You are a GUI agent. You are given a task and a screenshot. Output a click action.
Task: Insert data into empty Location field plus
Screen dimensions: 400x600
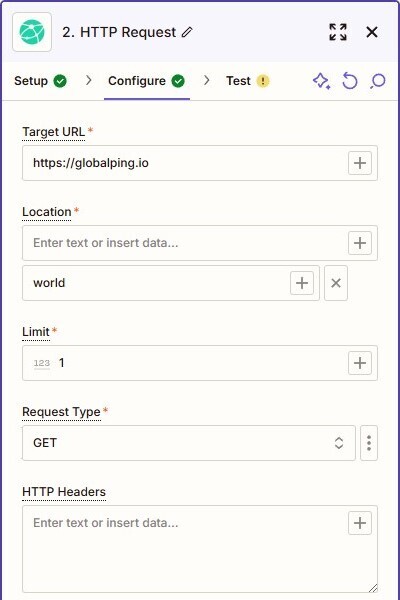click(360, 243)
